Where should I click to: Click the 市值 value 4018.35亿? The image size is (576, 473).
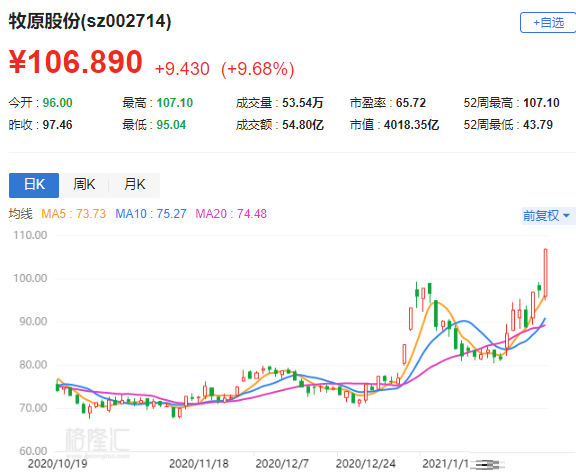(411, 125)
